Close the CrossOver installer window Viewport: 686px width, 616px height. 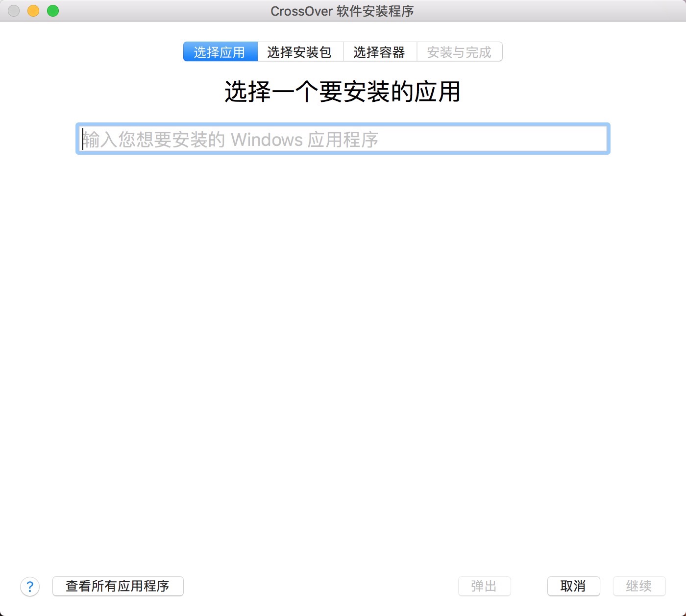[x=14, y=11]
